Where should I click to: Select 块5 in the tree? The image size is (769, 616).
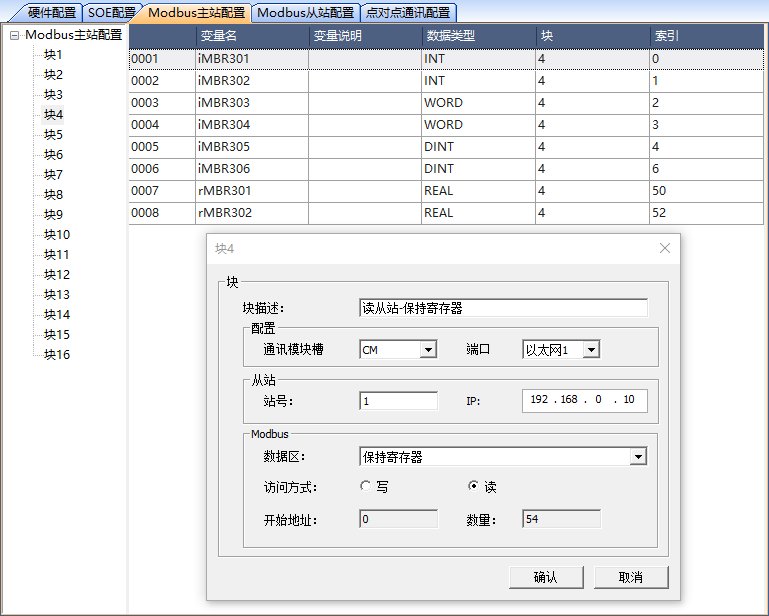click(x=53, y=134)
